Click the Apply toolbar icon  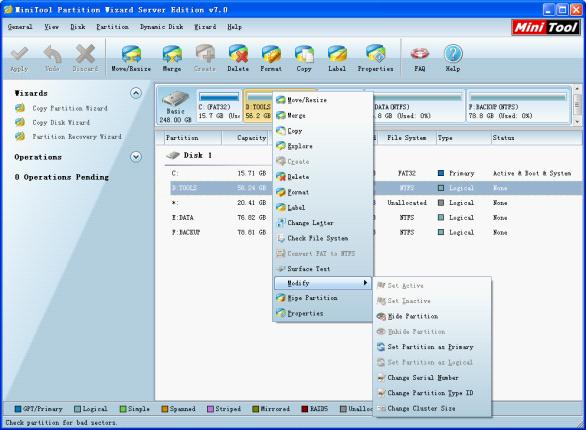point(19,58)
